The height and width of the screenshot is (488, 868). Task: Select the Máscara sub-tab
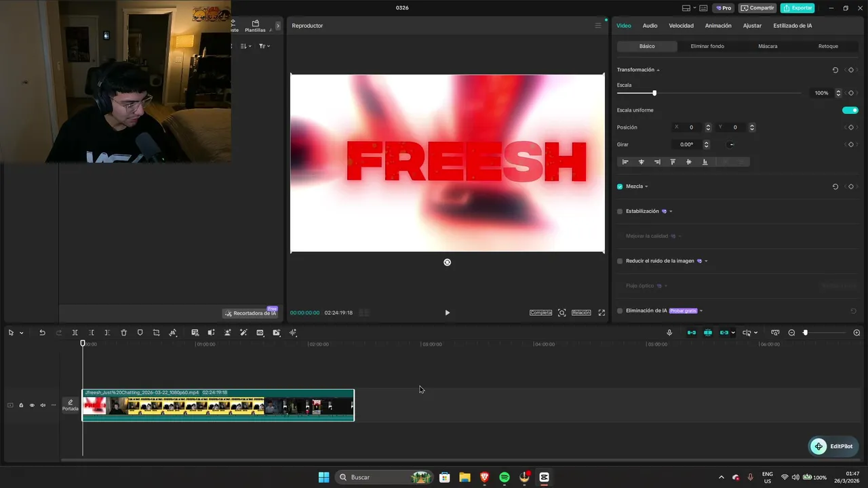point(768,46)
